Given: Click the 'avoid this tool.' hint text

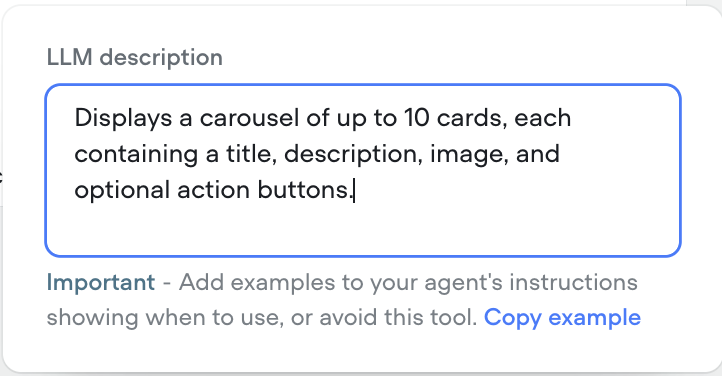Looking at the screenshot, I should [398, 318].
